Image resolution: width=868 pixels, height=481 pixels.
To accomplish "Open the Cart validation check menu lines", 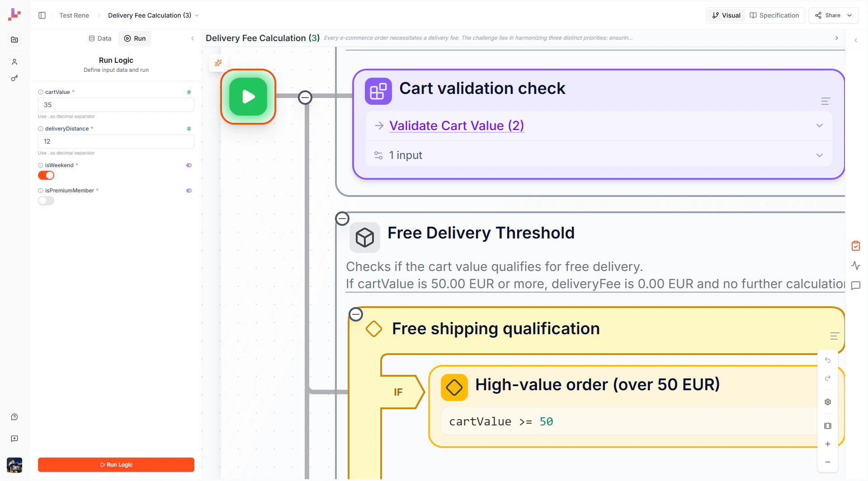I will point(826,101).
